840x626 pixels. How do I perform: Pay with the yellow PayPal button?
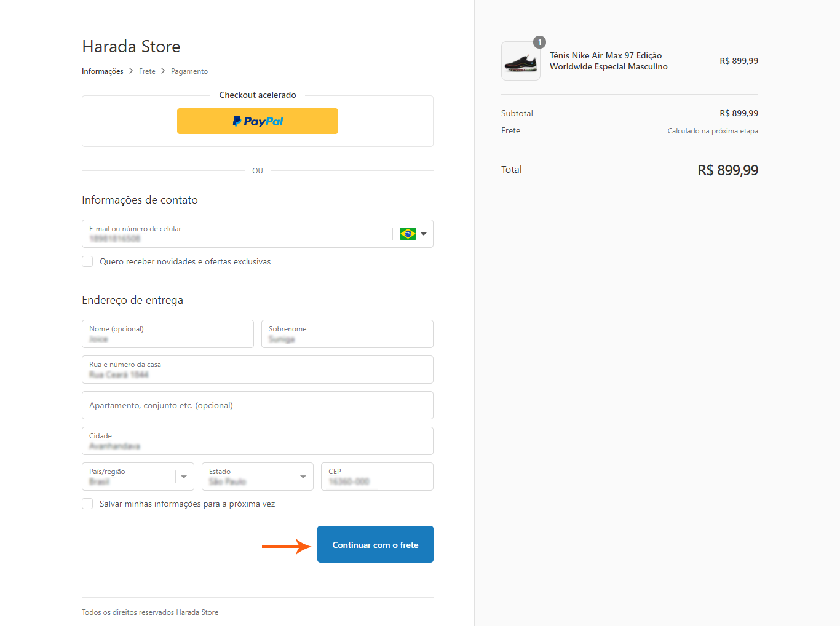point(258,121)
